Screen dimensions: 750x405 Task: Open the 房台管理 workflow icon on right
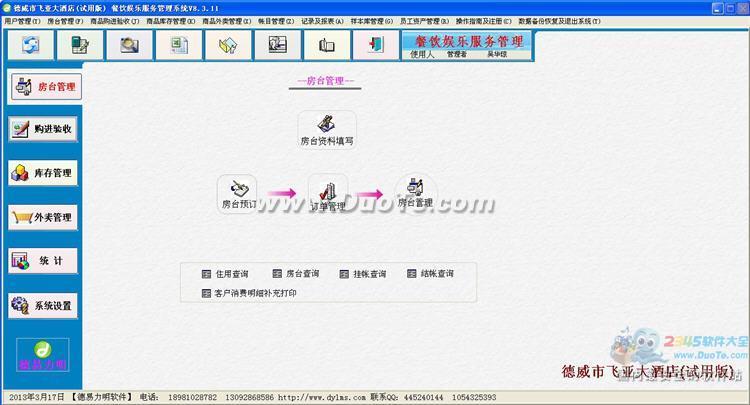(415, 192)
